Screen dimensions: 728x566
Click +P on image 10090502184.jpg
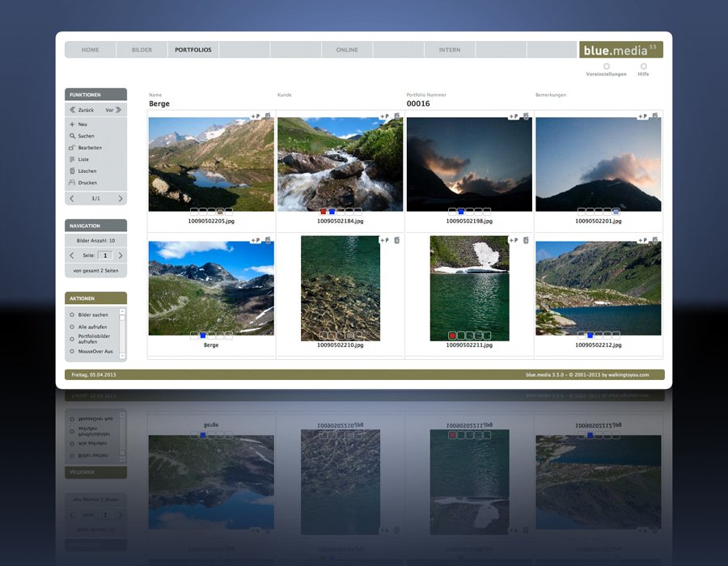[384, 116]
